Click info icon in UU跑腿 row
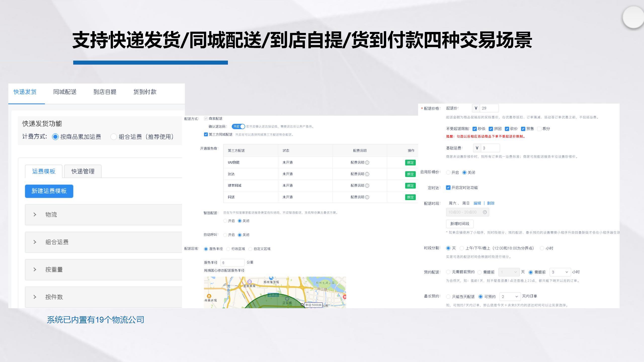The width and height of the screenshot is (644, 362). coord(367,163)
